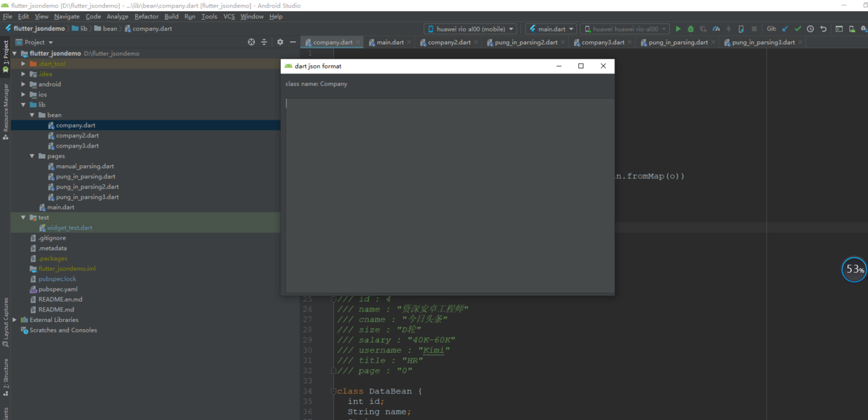Expand External Libraries node
Image resolution: width=868 pixels, height=420 pixels.
coord(15,320)
